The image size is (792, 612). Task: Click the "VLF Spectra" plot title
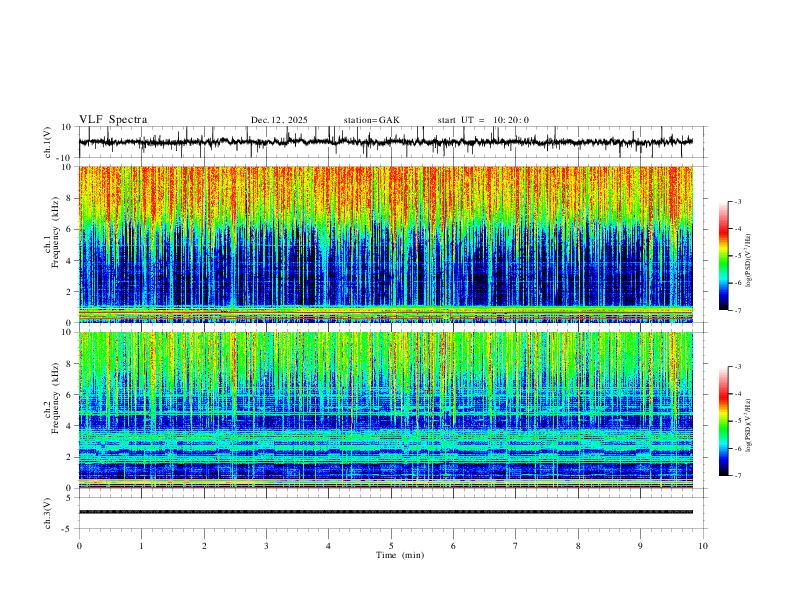tap(113, 120)
